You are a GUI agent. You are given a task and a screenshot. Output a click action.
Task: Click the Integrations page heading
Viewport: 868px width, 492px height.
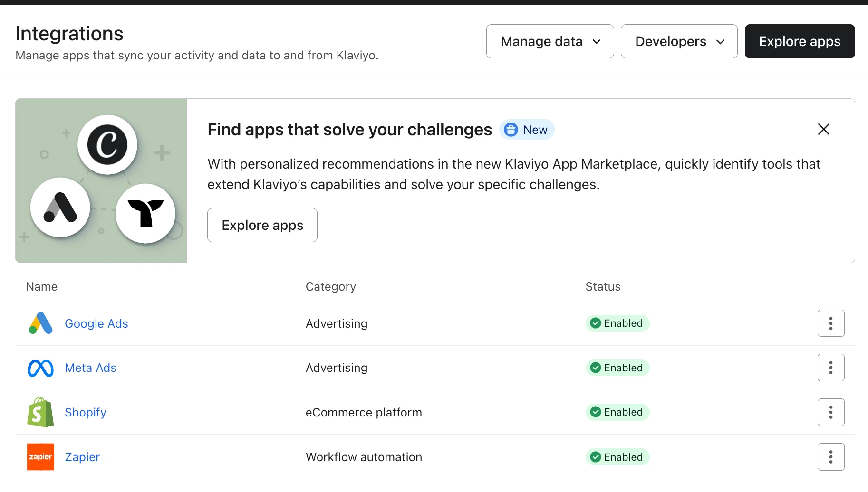[x=69, y=34]
